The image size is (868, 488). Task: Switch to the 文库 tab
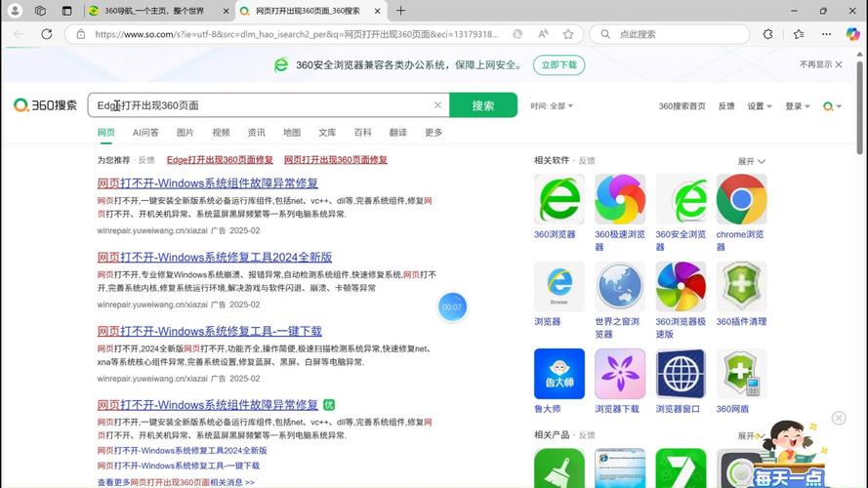coord(327,132)
